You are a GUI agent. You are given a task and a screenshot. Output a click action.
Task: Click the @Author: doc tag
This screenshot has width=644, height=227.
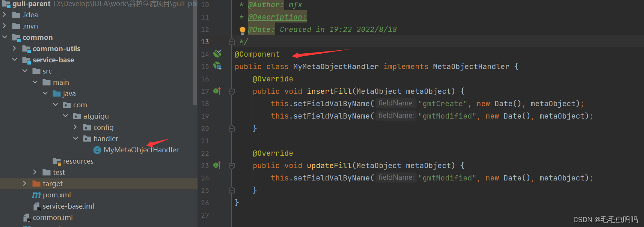pyautogui.click(x=266, y=5)
